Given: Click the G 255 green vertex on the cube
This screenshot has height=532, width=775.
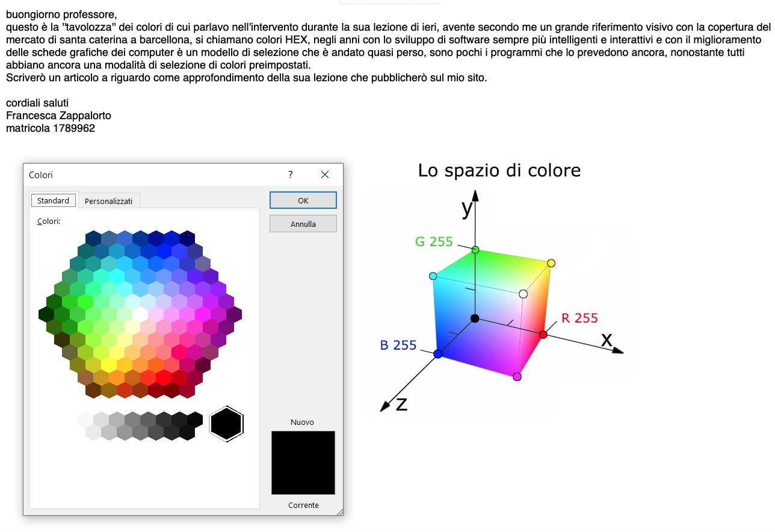Looking at the screenshot, I should pyautogui.click(x=475, y=249).
